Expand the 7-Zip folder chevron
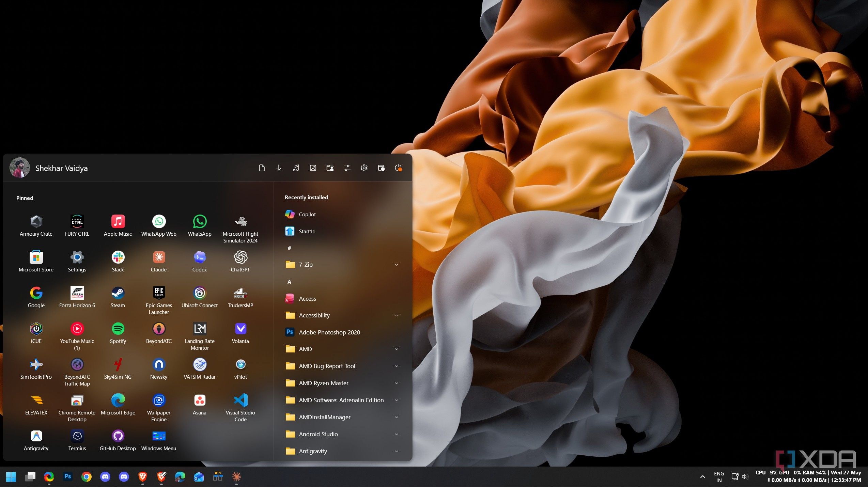Viewport: 868px width, 487px height. pos(397,265)
